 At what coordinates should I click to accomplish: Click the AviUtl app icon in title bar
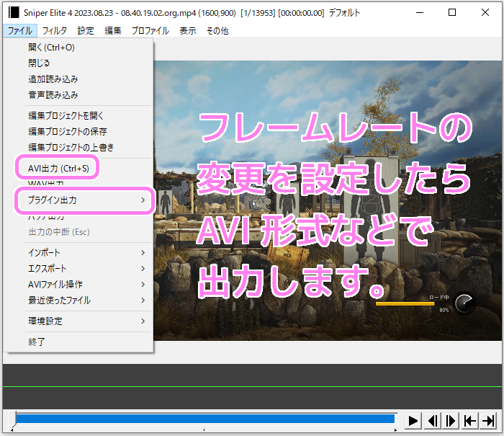click(x=14, y=12)
